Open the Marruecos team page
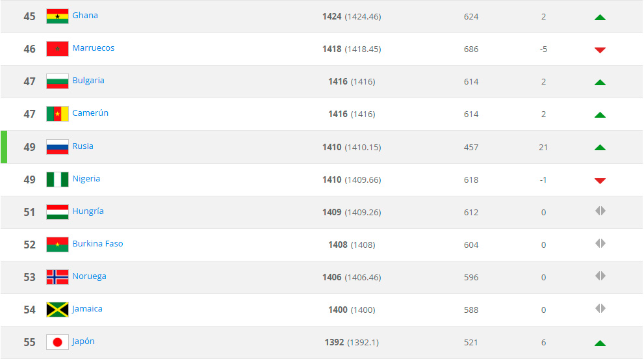The height and width of the screenshot is (359, 644). click(x=93, y=48)
